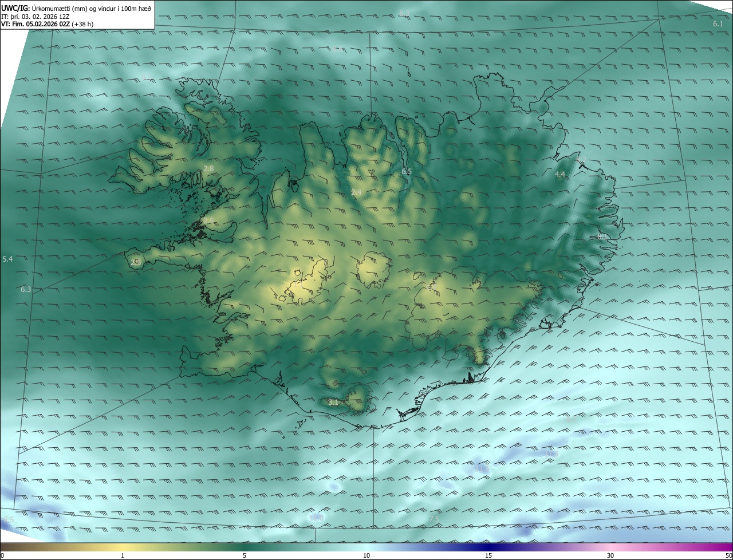The width and height of the screenshot is (733, 560).
Task: Click the 2.8 value over the Westfjords
Action: coord(208,168)
